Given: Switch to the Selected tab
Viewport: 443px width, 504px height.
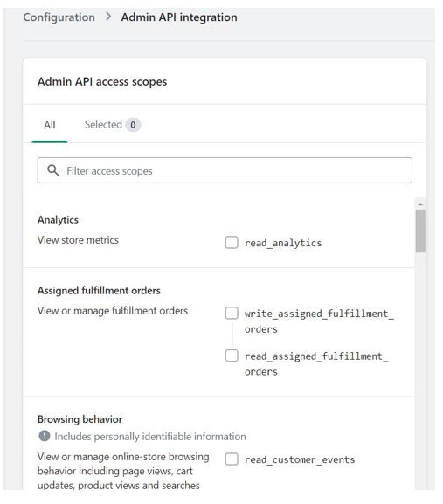Looking at the screenshot, I should pyautogui.click(x=112, y=125).
